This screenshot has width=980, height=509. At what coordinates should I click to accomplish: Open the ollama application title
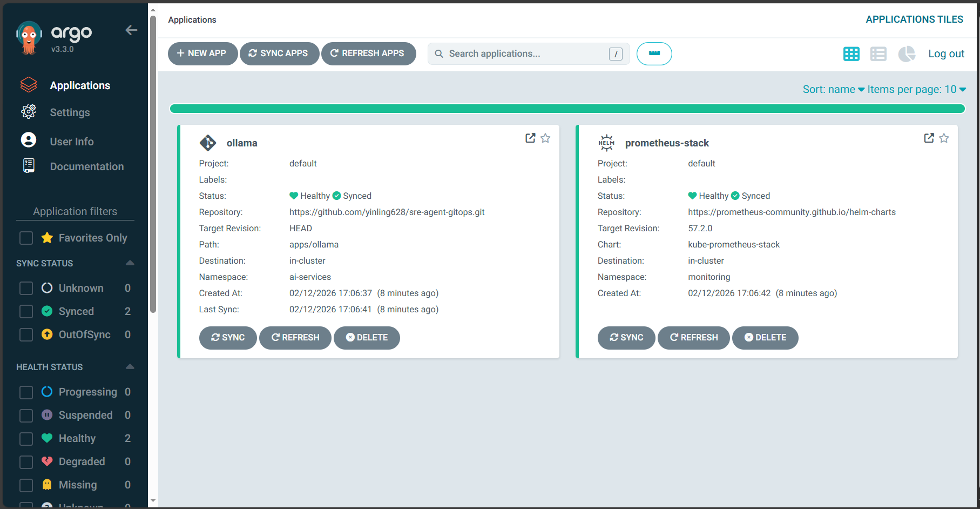[242, 143]
